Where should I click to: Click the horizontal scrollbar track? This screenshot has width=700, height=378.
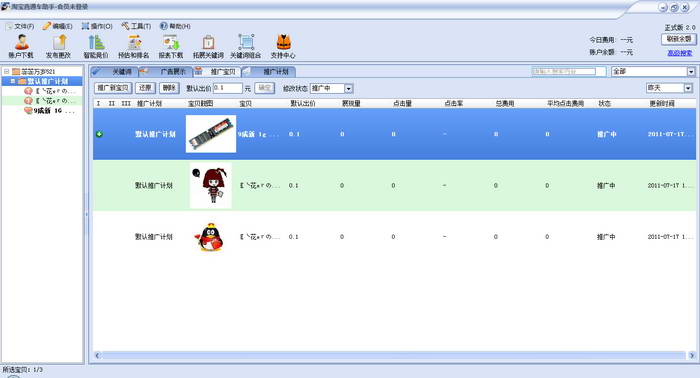[x=394, y=356]
